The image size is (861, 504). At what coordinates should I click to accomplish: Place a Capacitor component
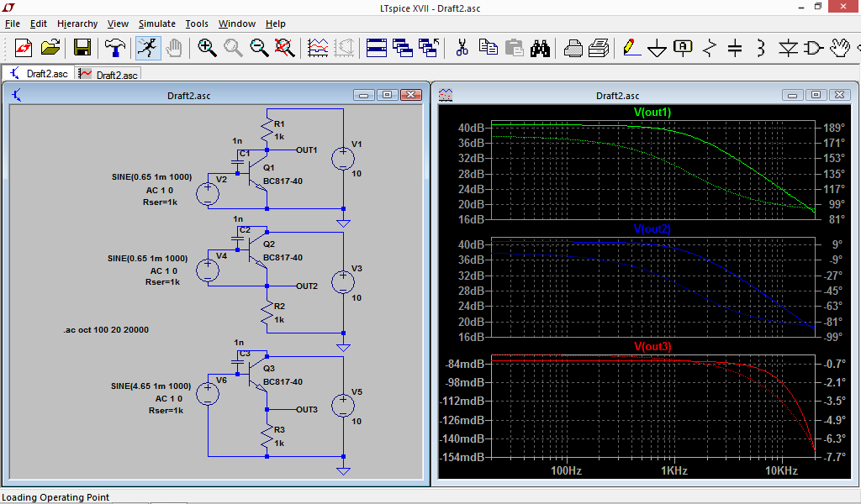click(x=735, y=48)
